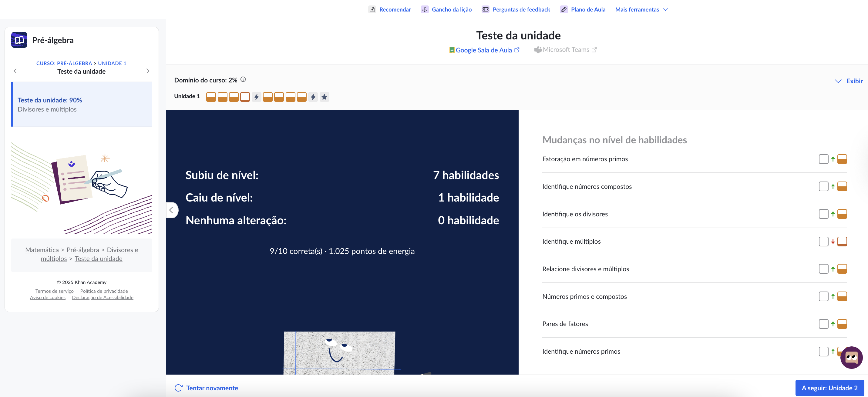Click the Pré-álgebra course book icon
The width and height of the screenshot is (868, 397).
click(19, 40)
